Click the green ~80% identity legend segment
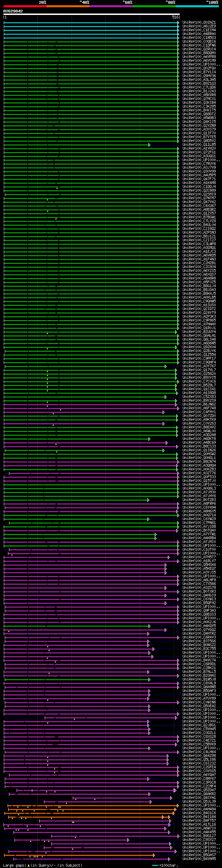The height and width of the screenshot is (868, 222). coord(154,6)
